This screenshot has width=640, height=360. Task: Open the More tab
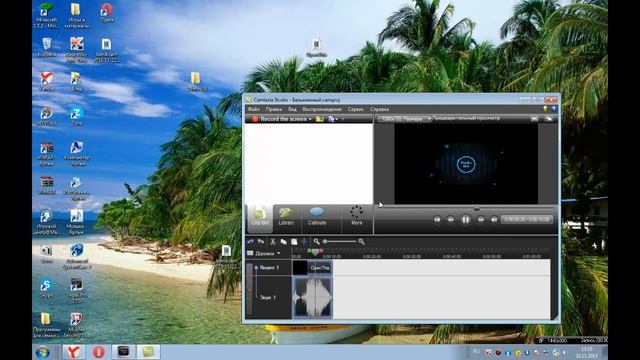click(x=356, y=216)
